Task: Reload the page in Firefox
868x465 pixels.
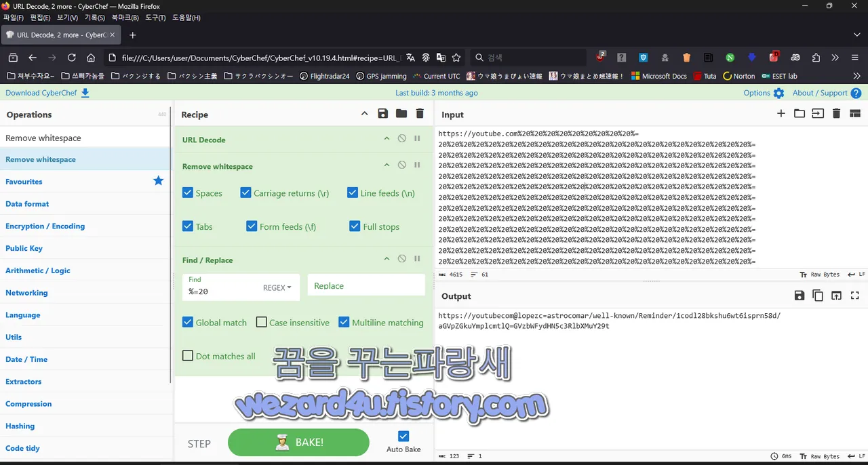Action: 71,58
